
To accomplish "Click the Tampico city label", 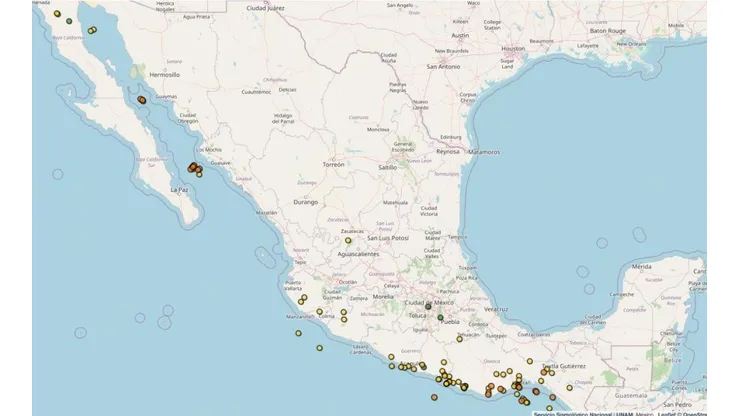I will 457,237.
